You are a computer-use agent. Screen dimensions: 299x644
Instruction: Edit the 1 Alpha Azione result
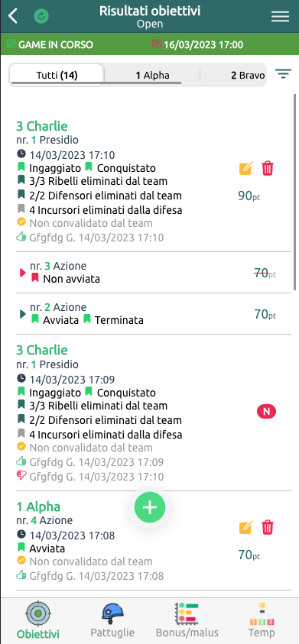point(245,527)
